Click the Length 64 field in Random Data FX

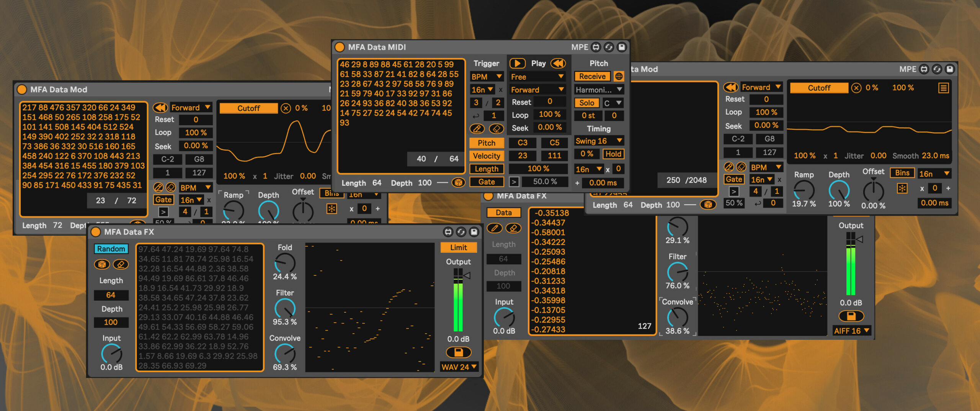111,295
